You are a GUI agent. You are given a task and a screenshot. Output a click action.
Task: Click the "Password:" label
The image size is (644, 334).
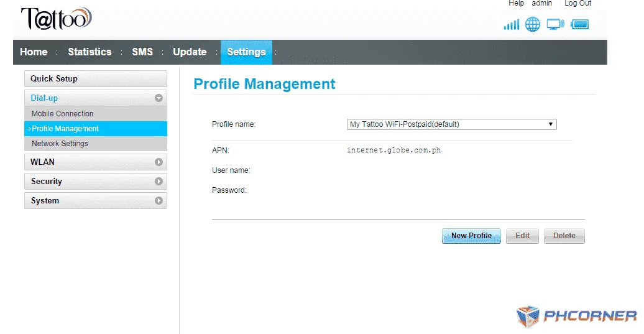click(229, 190)
